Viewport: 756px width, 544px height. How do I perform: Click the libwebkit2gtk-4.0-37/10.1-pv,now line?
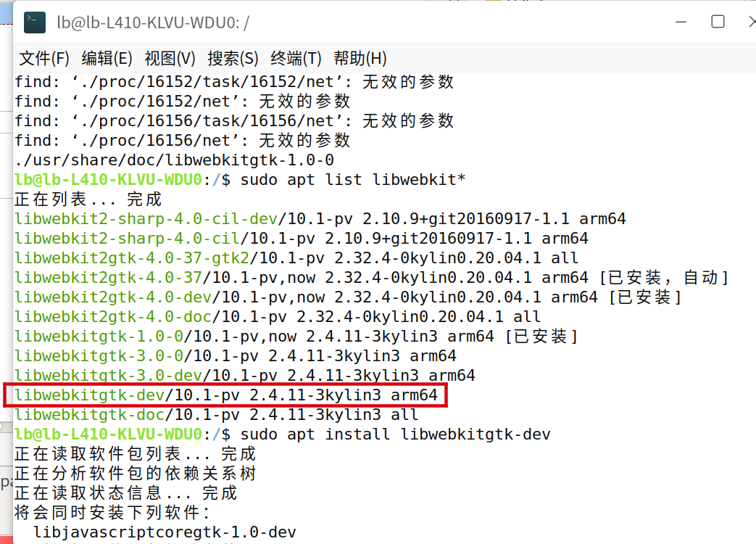coord(371,277)
